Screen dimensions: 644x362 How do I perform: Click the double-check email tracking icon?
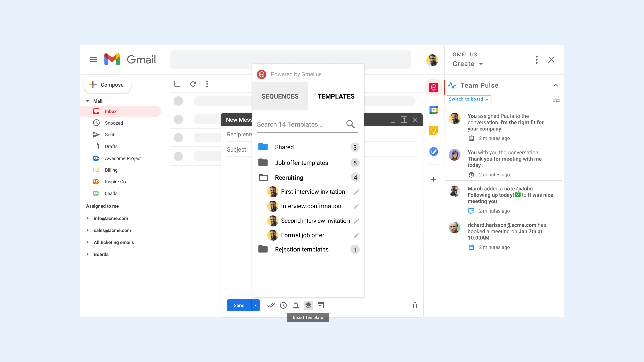pyautogui.click(x=271, y=305)
